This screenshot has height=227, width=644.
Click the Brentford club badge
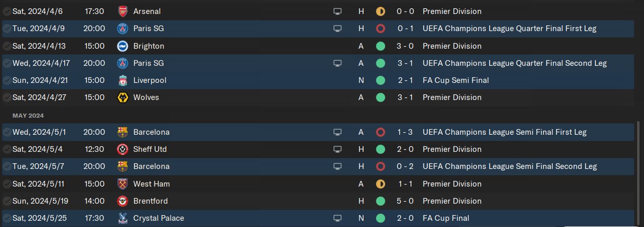tap(122, 201)
